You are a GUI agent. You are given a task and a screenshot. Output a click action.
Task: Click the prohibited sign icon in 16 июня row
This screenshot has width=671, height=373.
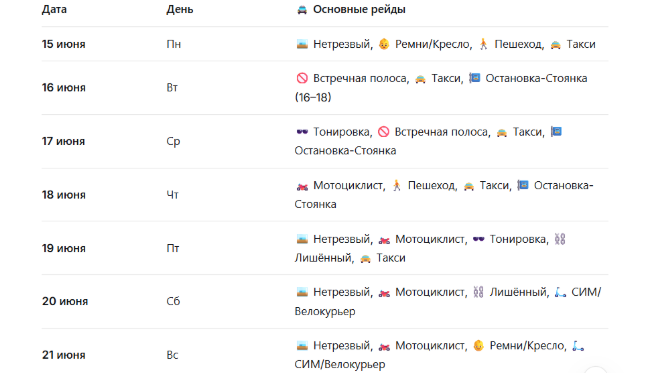pyautogui.click(x=302, y=78)
